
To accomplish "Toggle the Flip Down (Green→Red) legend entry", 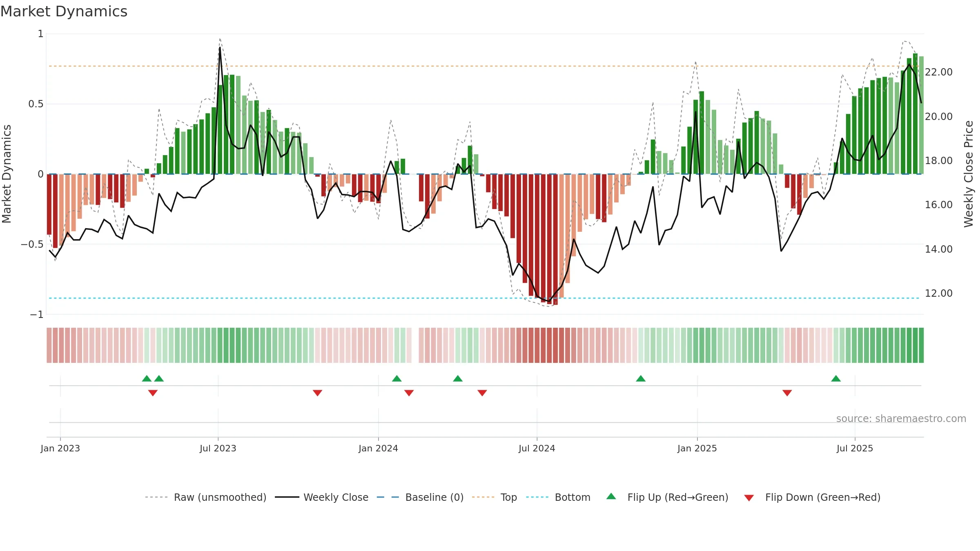I will 812,497.
